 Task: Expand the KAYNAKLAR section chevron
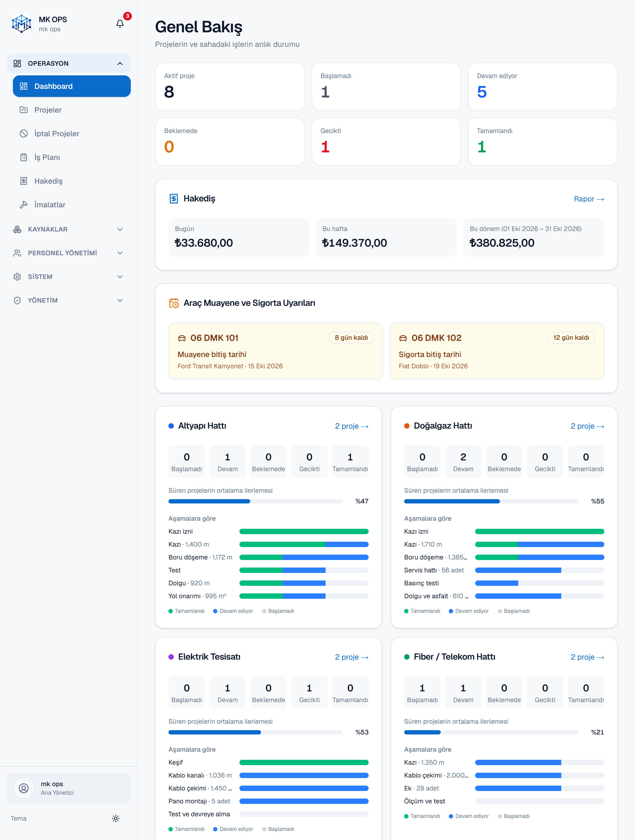pos(120,229)
